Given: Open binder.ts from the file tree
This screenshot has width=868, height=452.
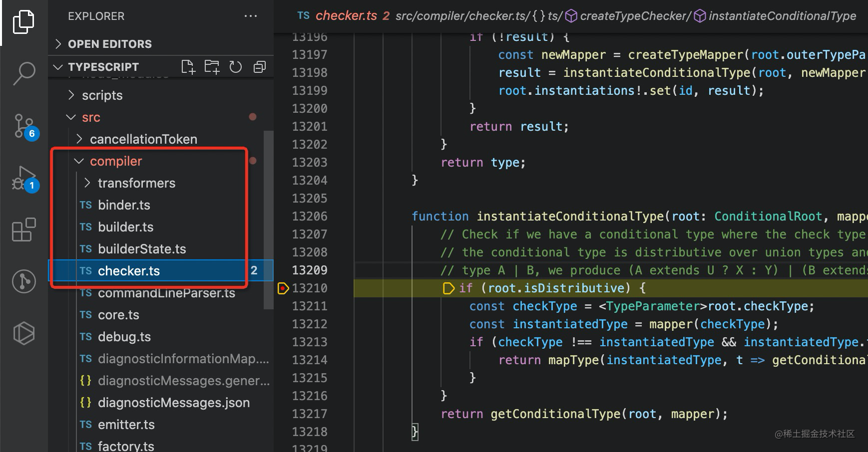Looking at the screenshot, I should tap(123, 205).
